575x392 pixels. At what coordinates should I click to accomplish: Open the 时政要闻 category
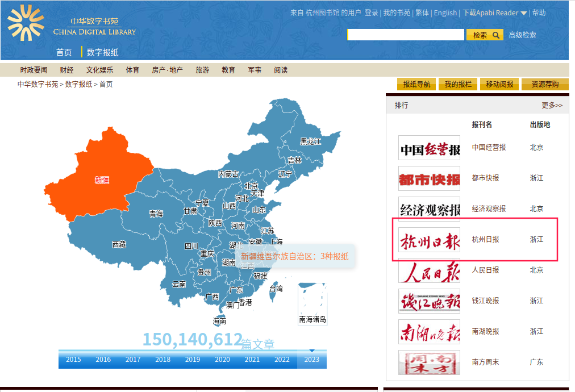pos(34,70)
